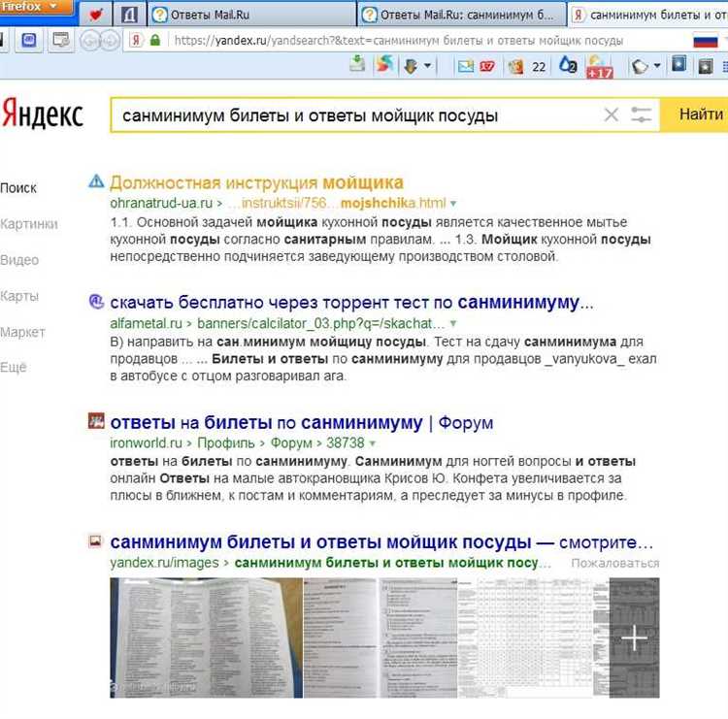Click the browser back and forward arrows button

pos(100,41)
